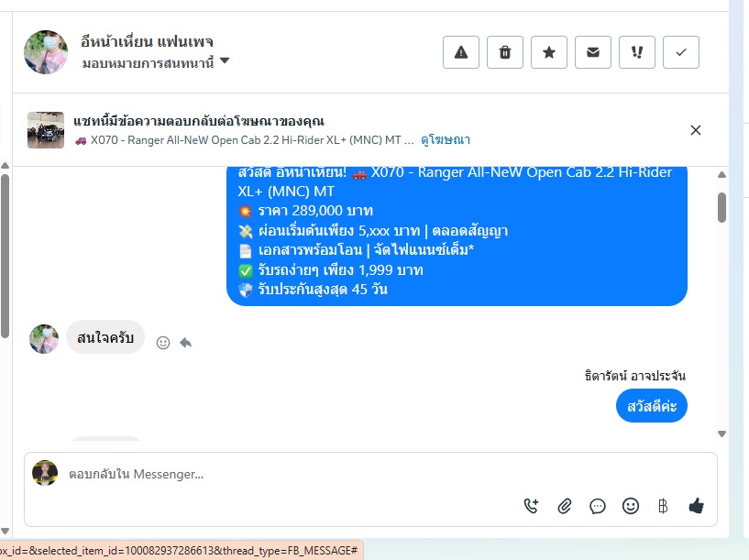749x560 pixels.
Task: Open the มอบหมายการสนทนานี้ assignment dropdown
Action: coord(156,62)
